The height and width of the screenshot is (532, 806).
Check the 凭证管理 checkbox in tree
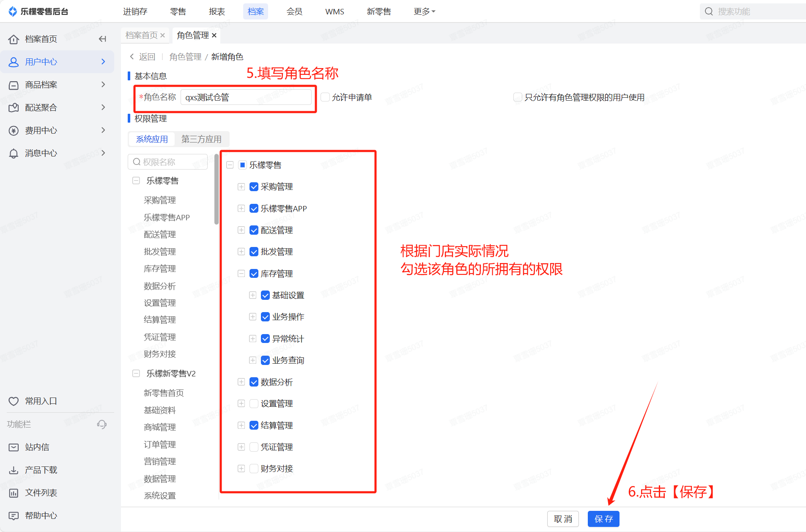point(254,447)
